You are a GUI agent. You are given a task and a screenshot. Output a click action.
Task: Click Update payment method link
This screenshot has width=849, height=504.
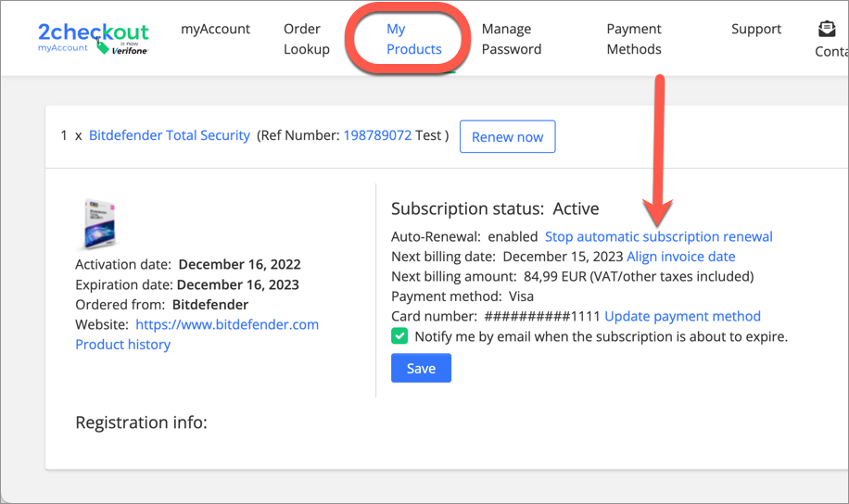coord(682,316)
